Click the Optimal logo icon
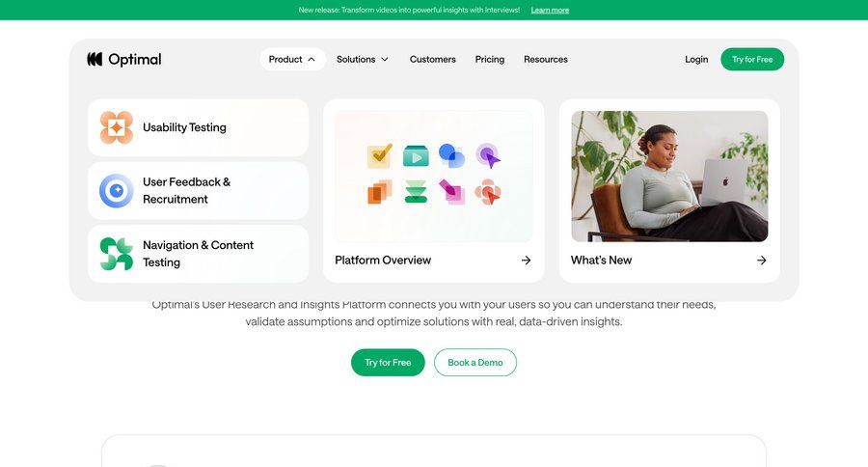Image resolution: width=868 pixels, height=467 pixels. (x=95, y=59)
